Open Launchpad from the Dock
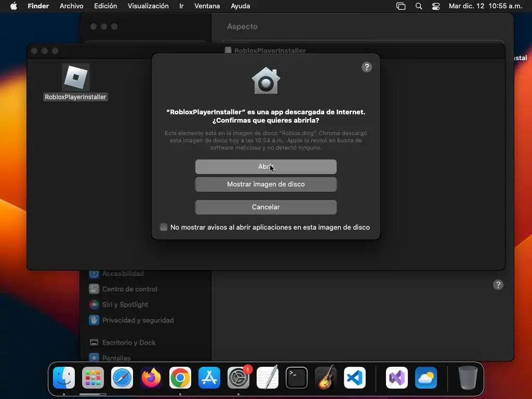Image resolution: width=532 pixels, height=399 pixels. pyautogui.click(x=93, y=378)
